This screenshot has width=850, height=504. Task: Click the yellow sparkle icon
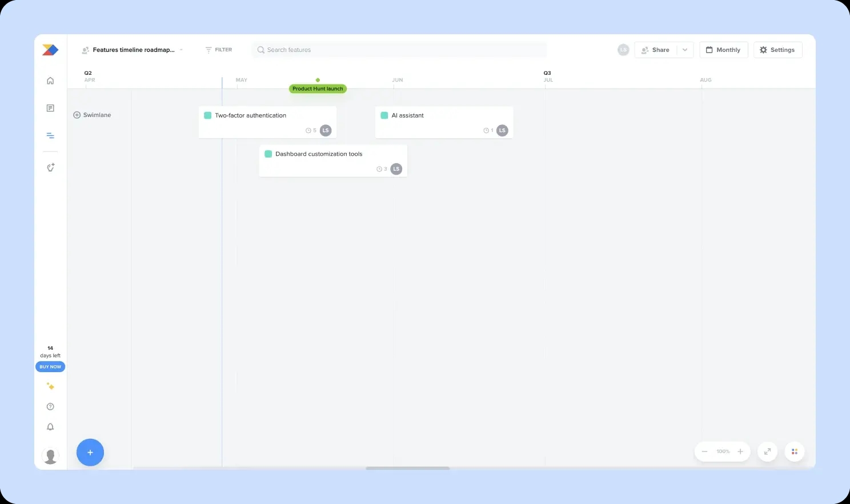point(50,386)
